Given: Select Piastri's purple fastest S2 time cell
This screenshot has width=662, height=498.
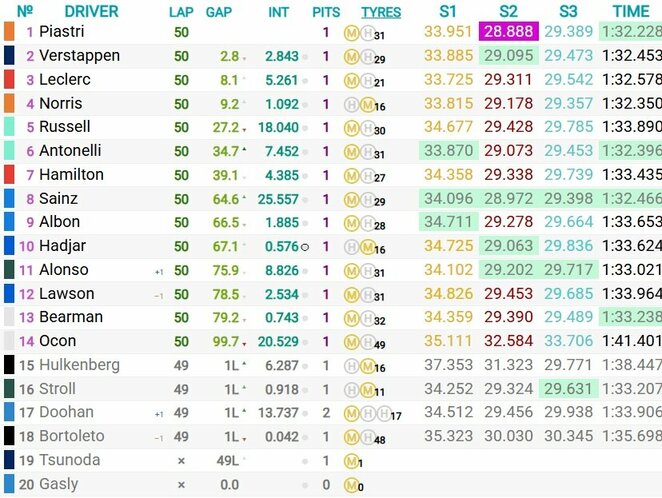Looking at the screenshot, I should pos(508,31).
